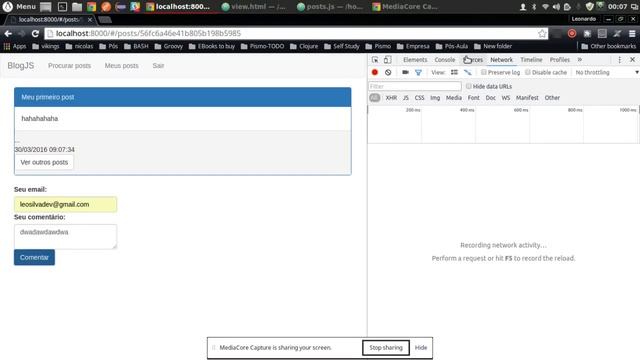Click the Sair nav link
The image size is (640, 360).
point(158,66)
